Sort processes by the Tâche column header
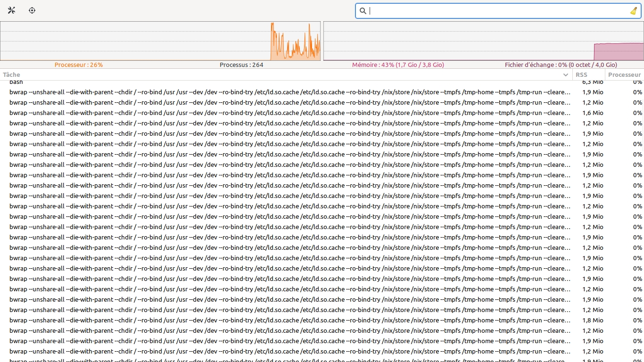The image size is (644, 362). [283, 74]
